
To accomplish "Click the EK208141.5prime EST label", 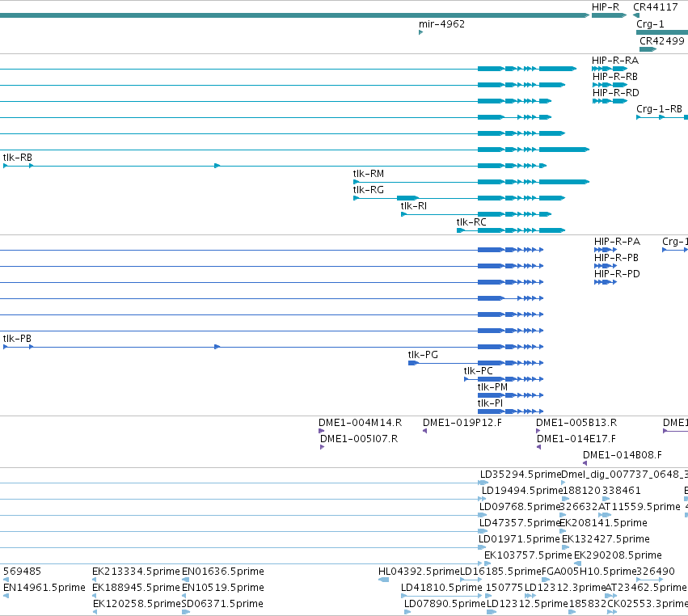I will pyautogui.click(x=603, y=522).
